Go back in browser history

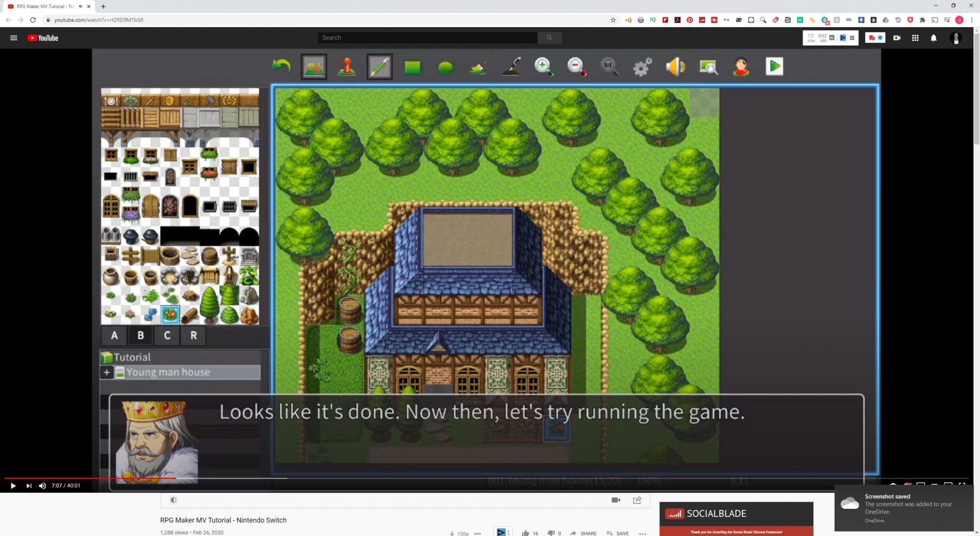coord(8,20)
